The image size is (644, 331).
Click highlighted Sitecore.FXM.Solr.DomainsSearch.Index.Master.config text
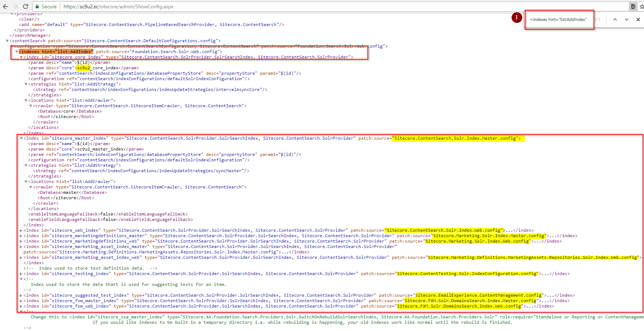pos(471,301)
